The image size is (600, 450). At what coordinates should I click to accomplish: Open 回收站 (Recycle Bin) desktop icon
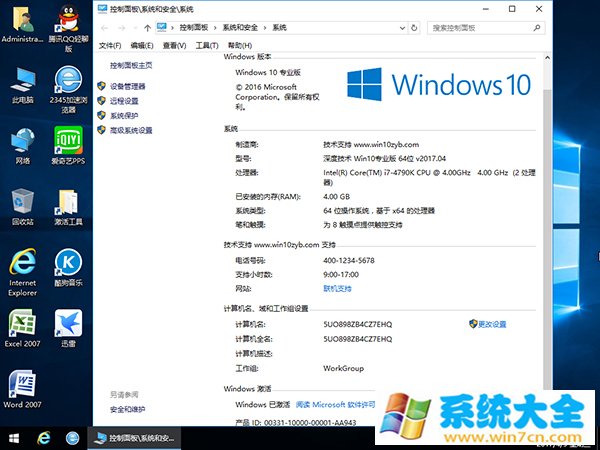point(23,207)
